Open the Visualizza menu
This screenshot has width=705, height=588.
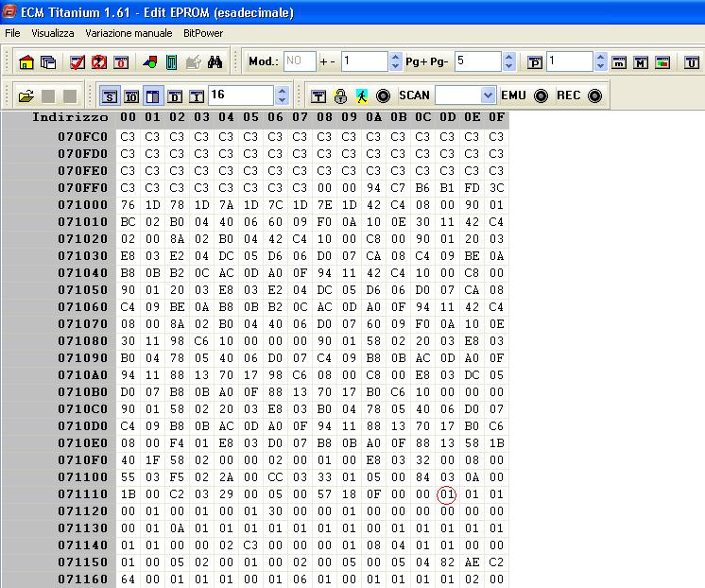[53, 33]
